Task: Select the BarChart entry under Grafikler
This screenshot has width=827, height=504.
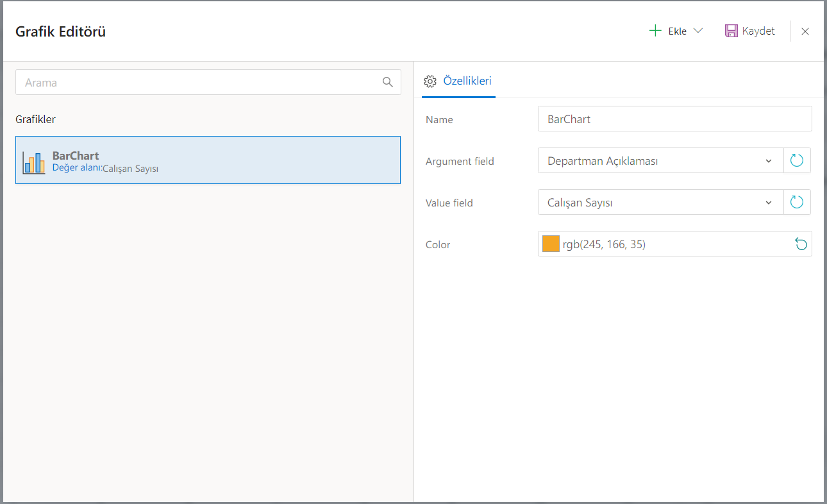Action: click(x=208, y=160)
